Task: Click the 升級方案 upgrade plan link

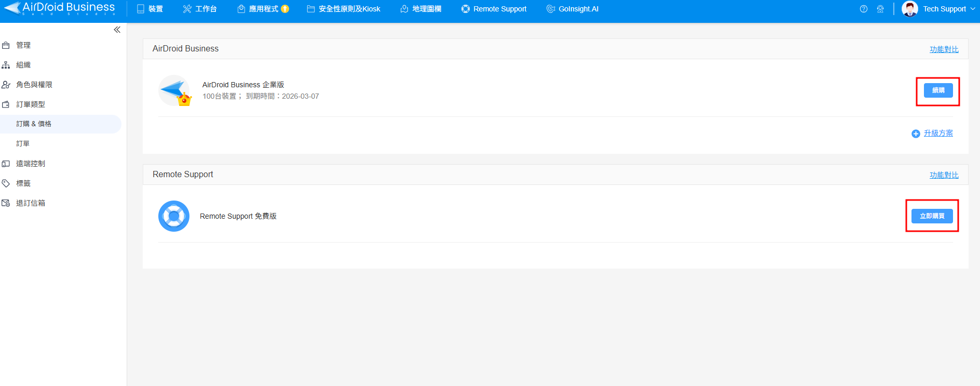Action: pyautogui.click(x=938, y=134)
